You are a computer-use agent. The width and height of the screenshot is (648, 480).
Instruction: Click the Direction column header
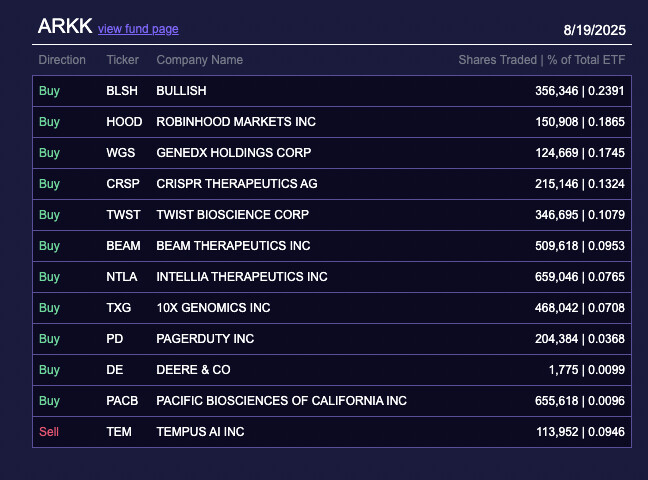pyautogui.click(x=62, y=60)
